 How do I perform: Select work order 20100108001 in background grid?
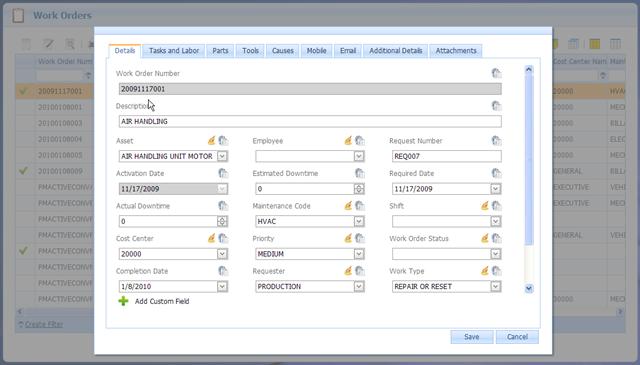60,107
